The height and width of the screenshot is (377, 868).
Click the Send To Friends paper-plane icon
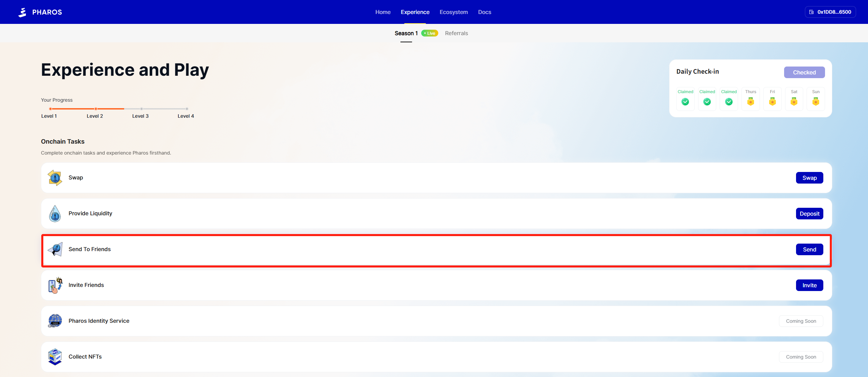click(x=55, y=249)
